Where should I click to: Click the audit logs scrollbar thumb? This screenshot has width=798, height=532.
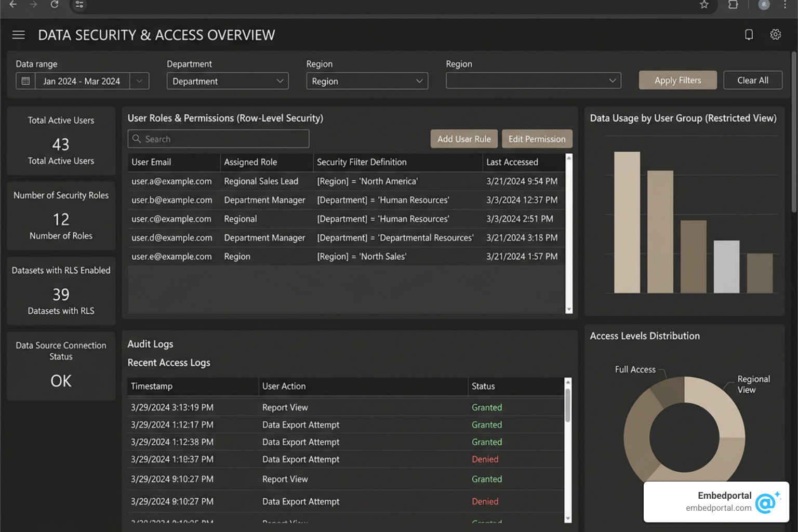(x=568, y=405)
